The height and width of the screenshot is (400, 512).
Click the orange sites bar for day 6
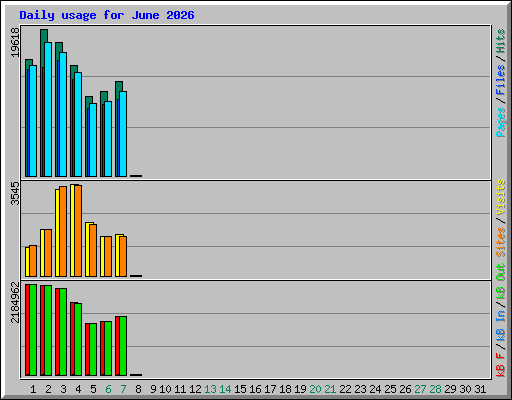[x=108, y=256]
